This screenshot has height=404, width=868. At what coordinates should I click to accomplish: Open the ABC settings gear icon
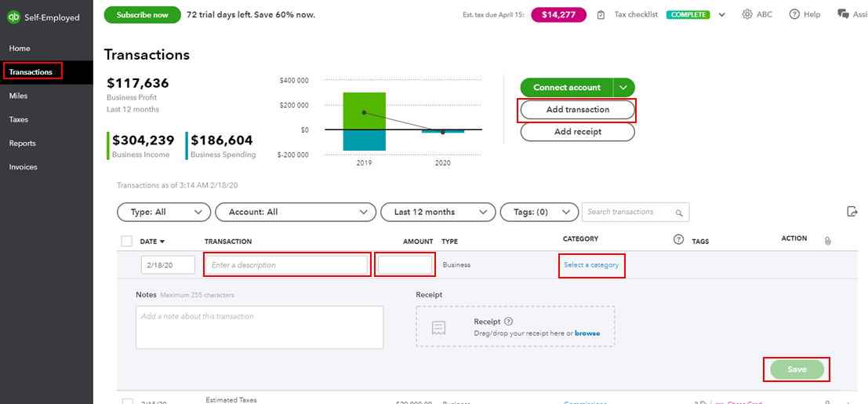747,14
